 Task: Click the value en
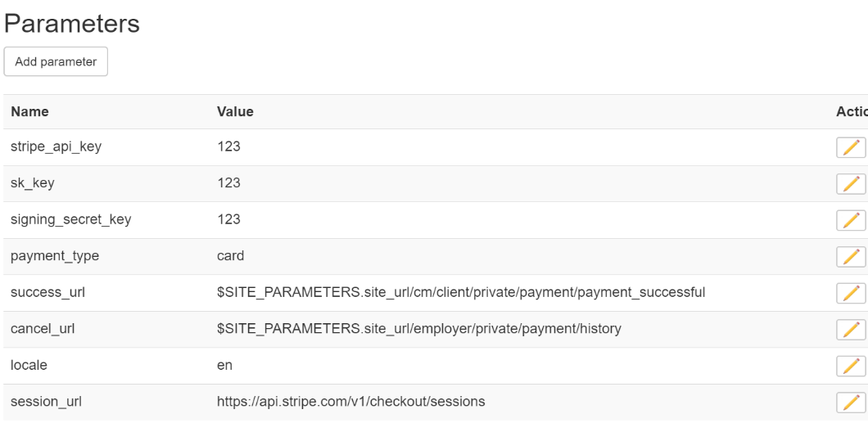tap(224, 366)
